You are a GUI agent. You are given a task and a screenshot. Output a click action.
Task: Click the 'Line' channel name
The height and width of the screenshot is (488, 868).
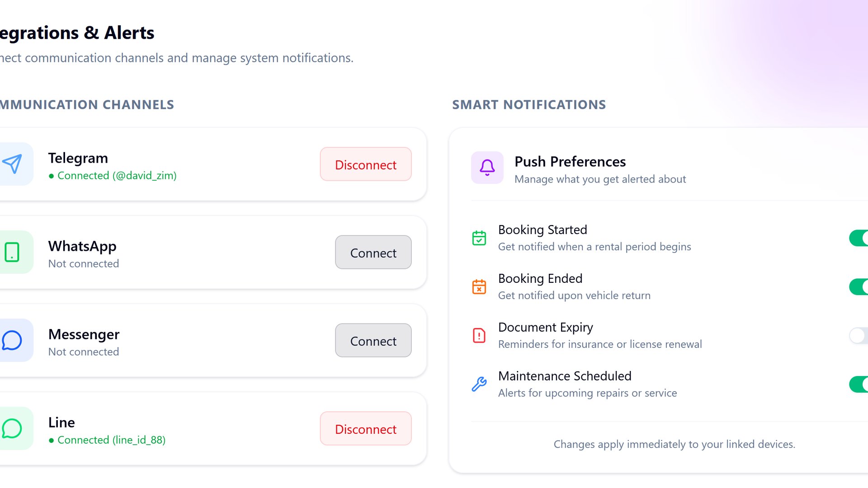61,422
